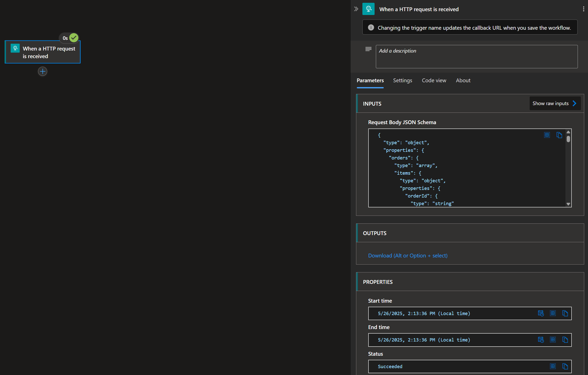Viewport: 588px width, 375px height.
Task: Select all icon in Status field
Action: tap(553, 366)
